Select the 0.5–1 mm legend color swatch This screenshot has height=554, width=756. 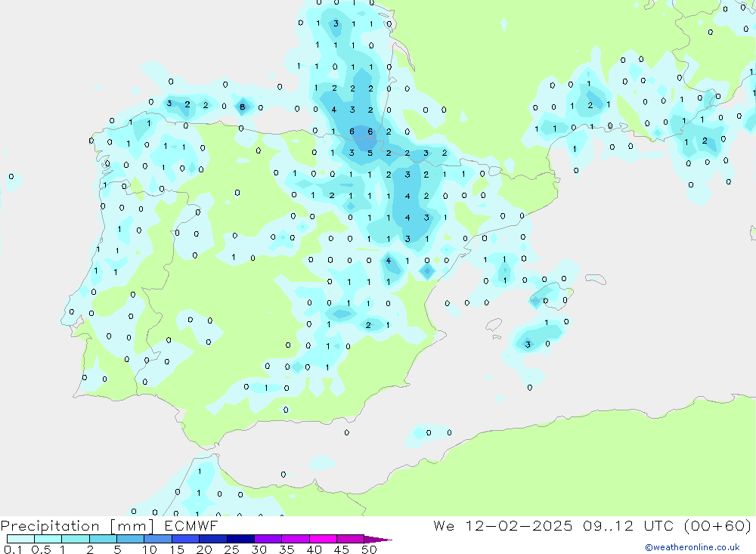(48, 539)
